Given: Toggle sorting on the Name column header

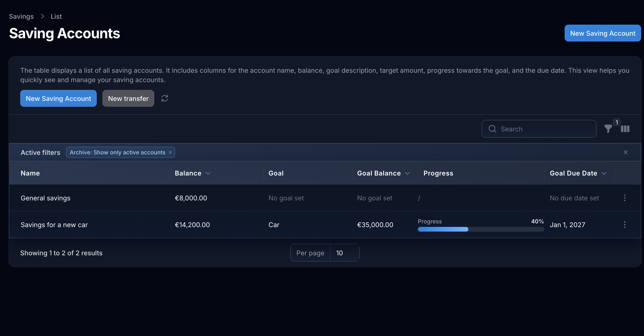Looking at the screenshot, I should coord(30,173).
